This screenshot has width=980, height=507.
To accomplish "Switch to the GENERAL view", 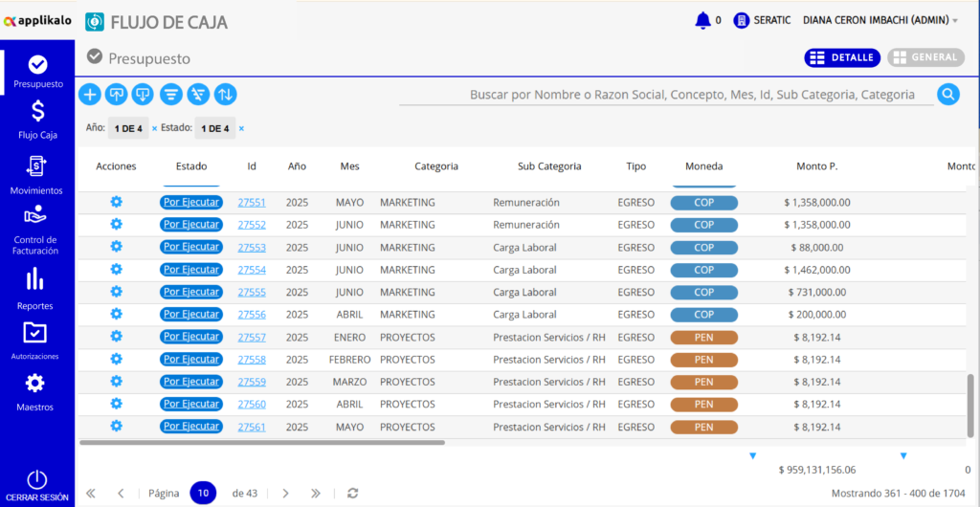I will (925, 57).
